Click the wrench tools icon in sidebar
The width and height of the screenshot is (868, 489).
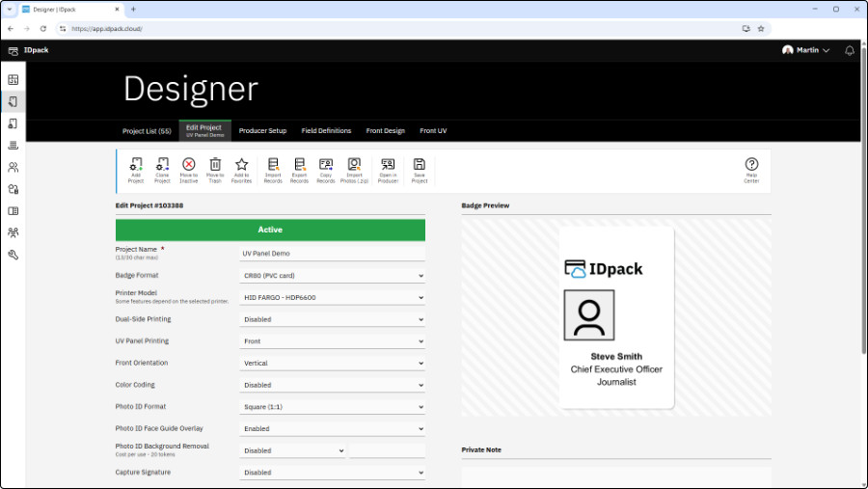(x=14, y=255)
